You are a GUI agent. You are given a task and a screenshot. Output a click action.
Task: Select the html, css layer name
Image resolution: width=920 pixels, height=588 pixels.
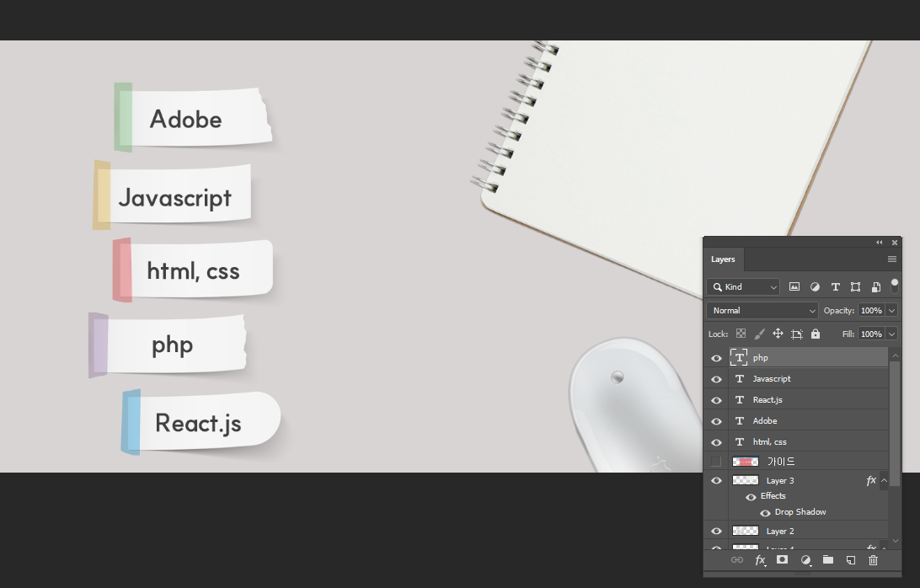[770, 442]
